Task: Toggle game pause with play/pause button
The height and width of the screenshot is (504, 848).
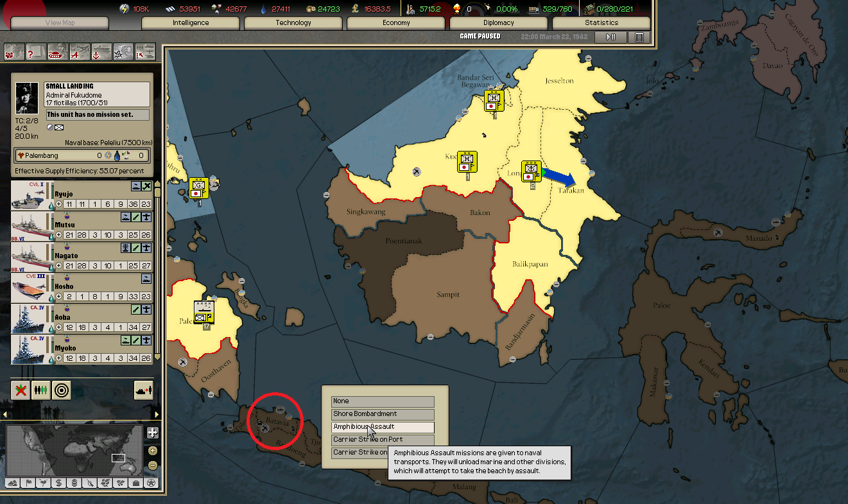Action: click(610, 37)
